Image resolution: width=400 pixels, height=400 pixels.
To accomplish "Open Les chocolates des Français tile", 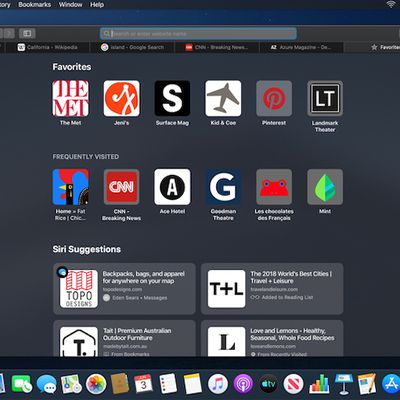I will click(274, 187).
